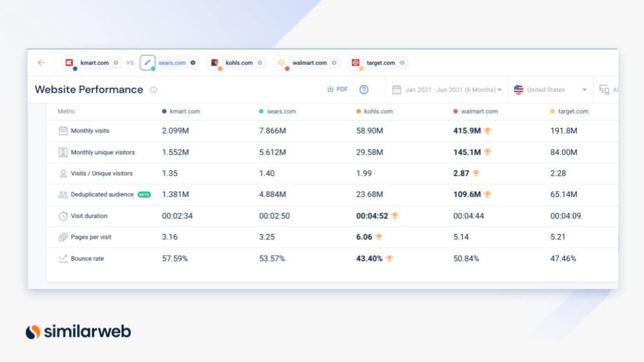Click the Monthly unique visitors icon

click(x=63, y=152)
